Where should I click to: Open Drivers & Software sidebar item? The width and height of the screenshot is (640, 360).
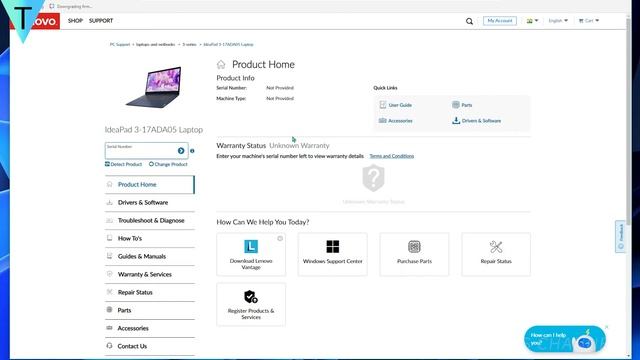click(150, 202)
